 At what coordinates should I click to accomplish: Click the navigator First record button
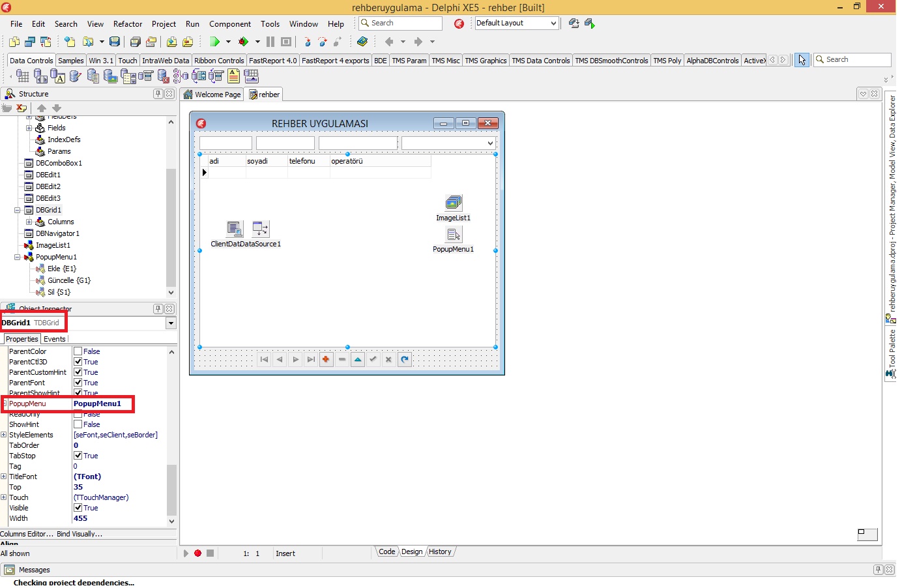[264, 359]
